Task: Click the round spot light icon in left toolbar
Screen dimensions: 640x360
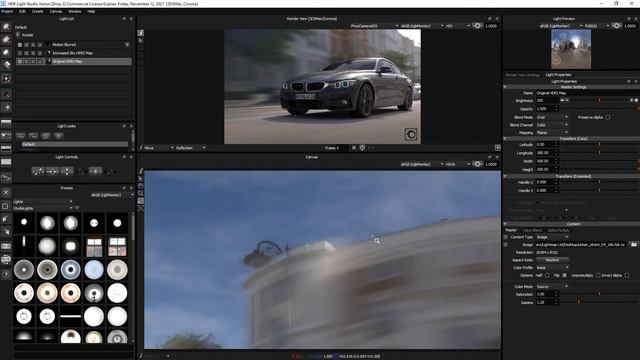Action: (x=6, y=78)
